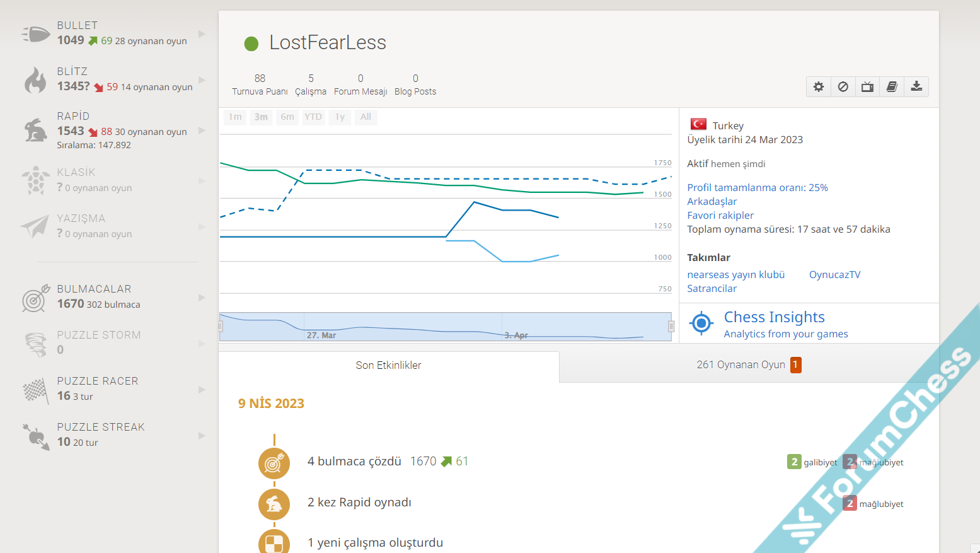Open the Satrancilar team link

click(712, 289)
